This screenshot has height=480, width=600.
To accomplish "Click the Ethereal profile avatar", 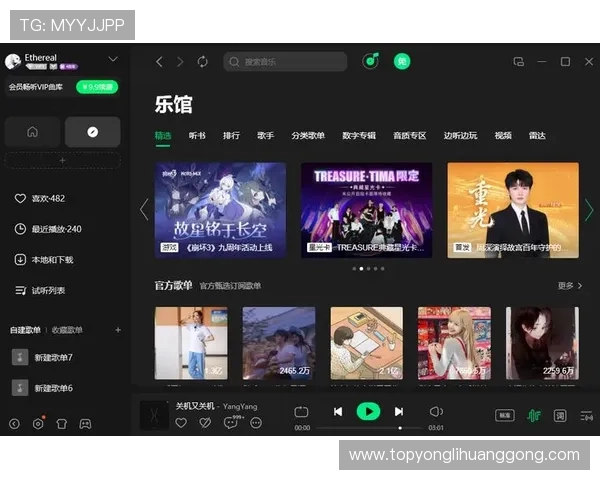I will click(13, 61).
